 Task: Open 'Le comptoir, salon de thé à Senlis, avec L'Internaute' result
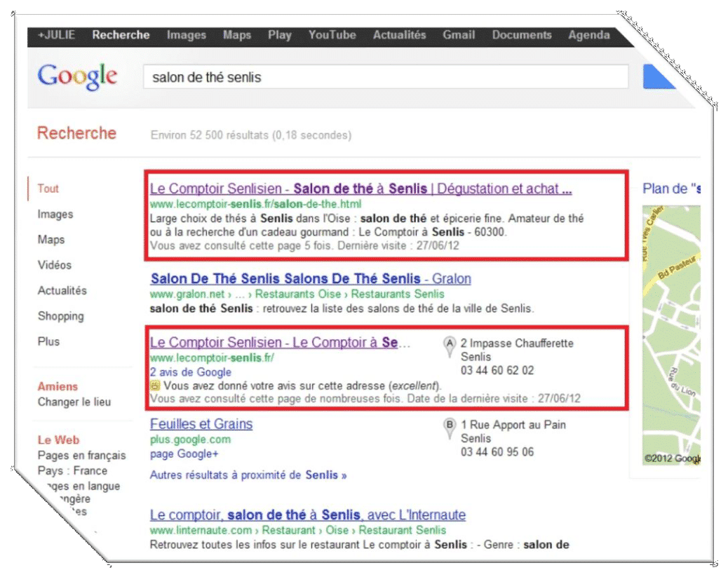307,515
